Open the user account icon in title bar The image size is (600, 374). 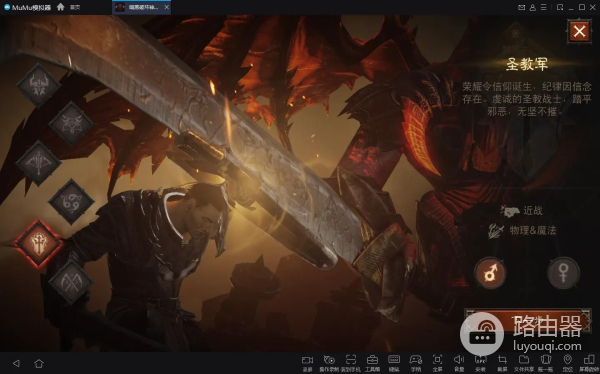click(532, 7)
